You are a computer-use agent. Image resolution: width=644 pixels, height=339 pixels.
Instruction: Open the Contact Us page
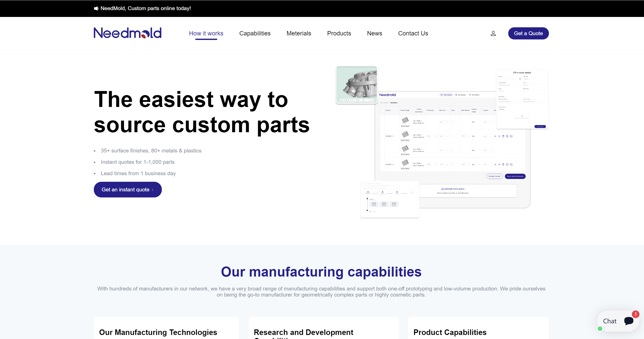tap(413, 33)
